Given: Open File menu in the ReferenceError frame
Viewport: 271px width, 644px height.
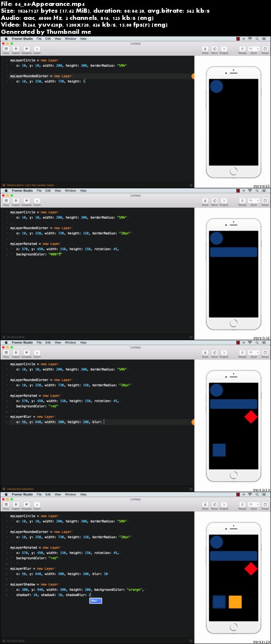Looking at the screenshot, I should (x=39, y=39).
